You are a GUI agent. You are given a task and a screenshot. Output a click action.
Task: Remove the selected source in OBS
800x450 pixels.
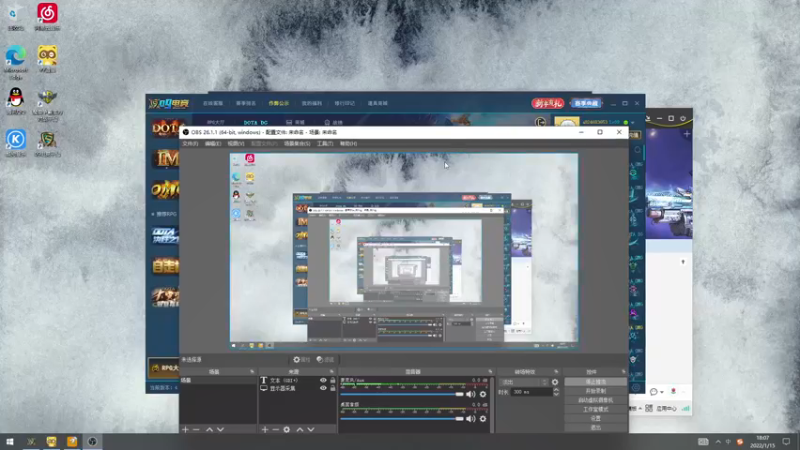point(276,430)
